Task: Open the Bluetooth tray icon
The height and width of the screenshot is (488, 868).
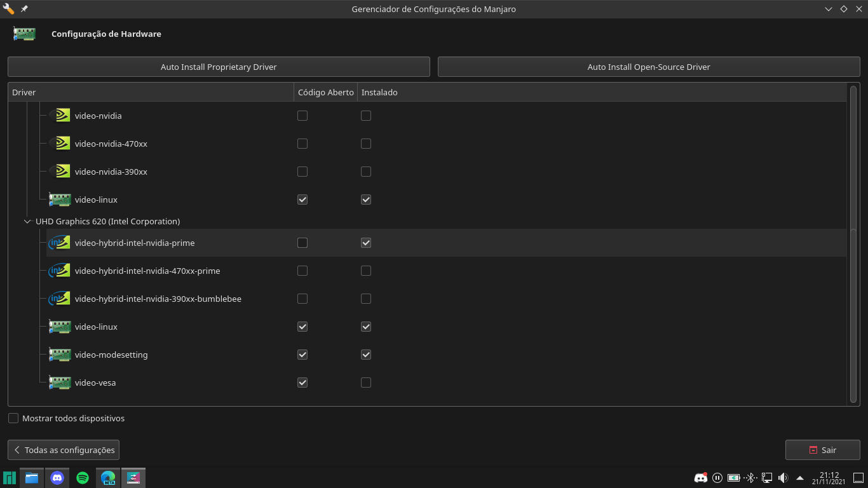Action: [750, 478]
